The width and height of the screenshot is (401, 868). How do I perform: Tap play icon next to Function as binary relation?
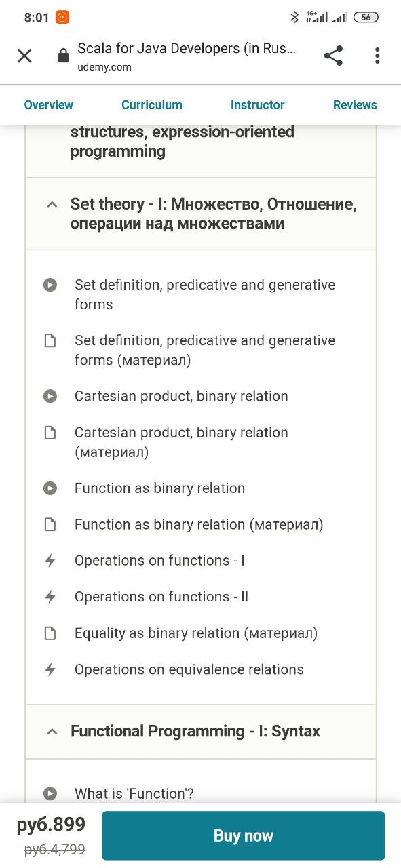click(50, 488)
